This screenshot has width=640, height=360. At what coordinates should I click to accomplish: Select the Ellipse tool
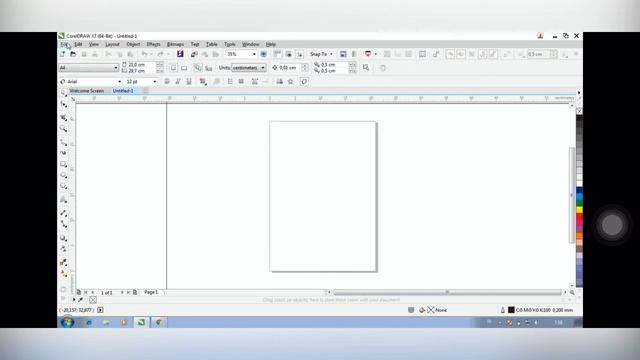(63, 175)
